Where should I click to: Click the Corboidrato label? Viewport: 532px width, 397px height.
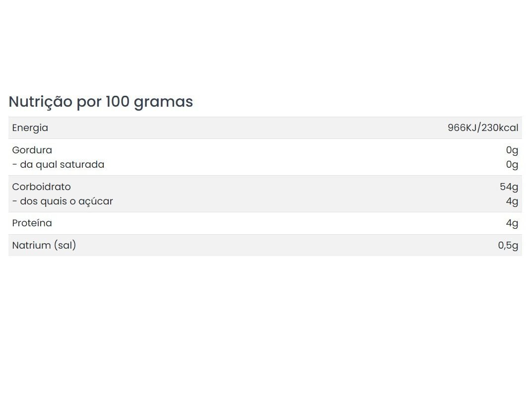click(x=41, y=187)
